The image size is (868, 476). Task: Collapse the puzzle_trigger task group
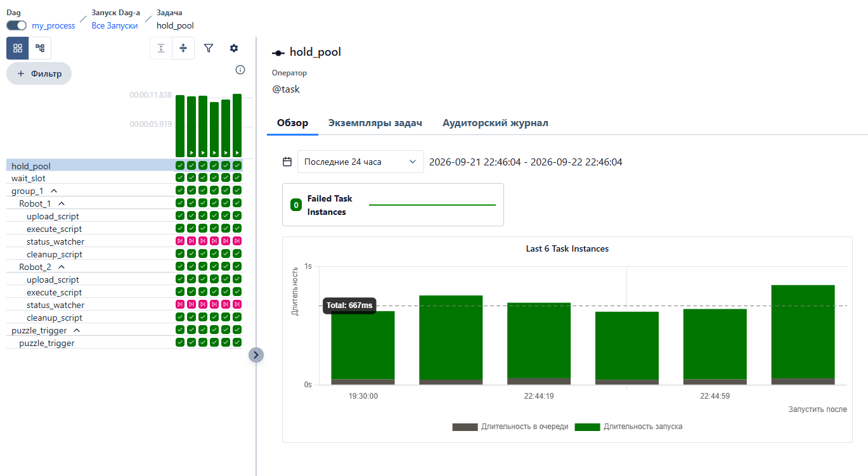click(x=77, y=330)
